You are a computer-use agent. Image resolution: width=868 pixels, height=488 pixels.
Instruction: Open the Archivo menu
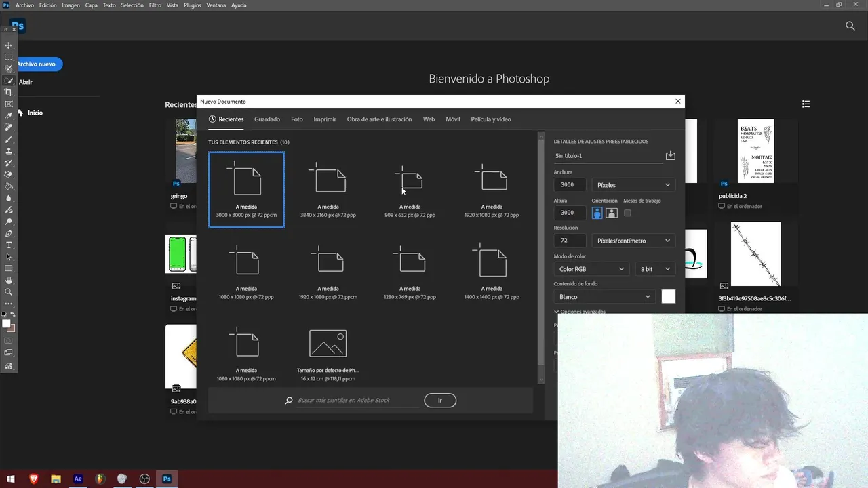(24, 5)
